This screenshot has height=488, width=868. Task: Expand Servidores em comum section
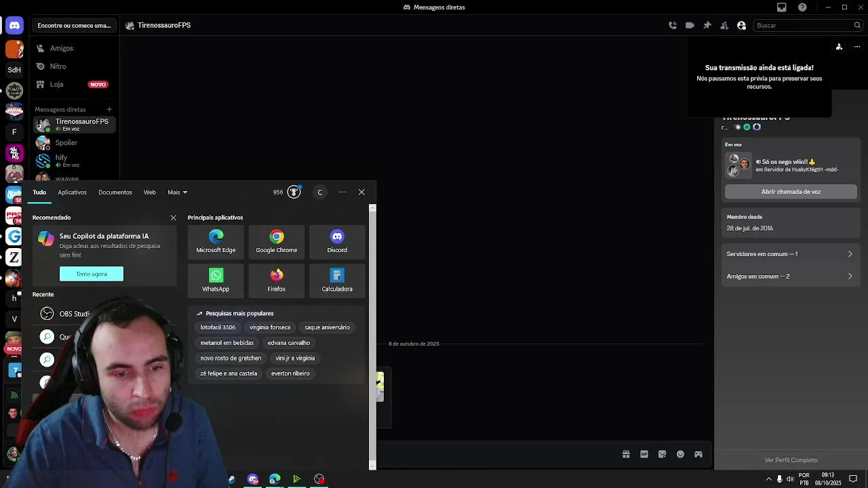click(x=789, y=254)
